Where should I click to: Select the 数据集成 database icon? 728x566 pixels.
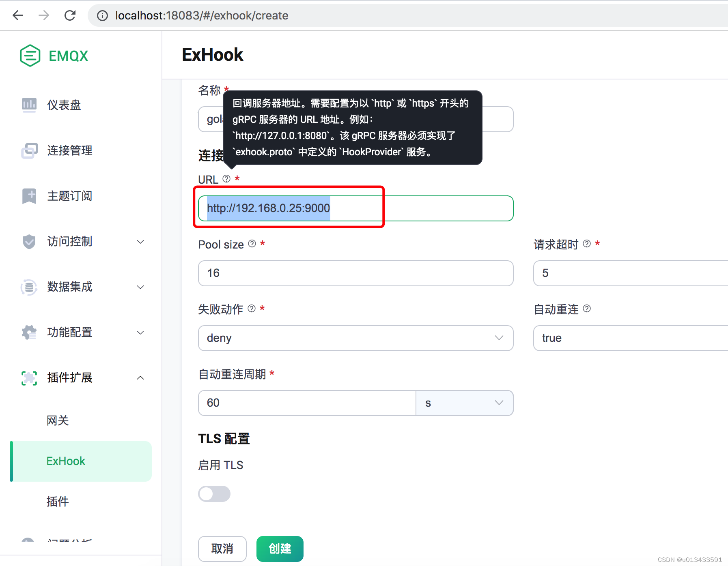pyautogui.click(x=29, y=287)
